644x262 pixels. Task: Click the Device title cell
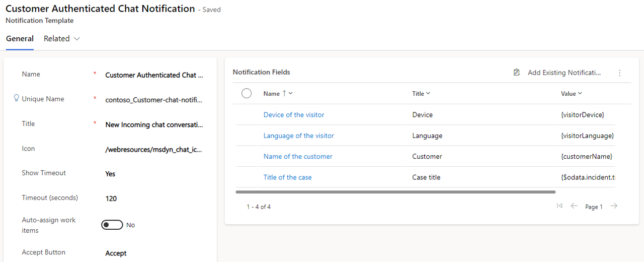coord(423,115)
